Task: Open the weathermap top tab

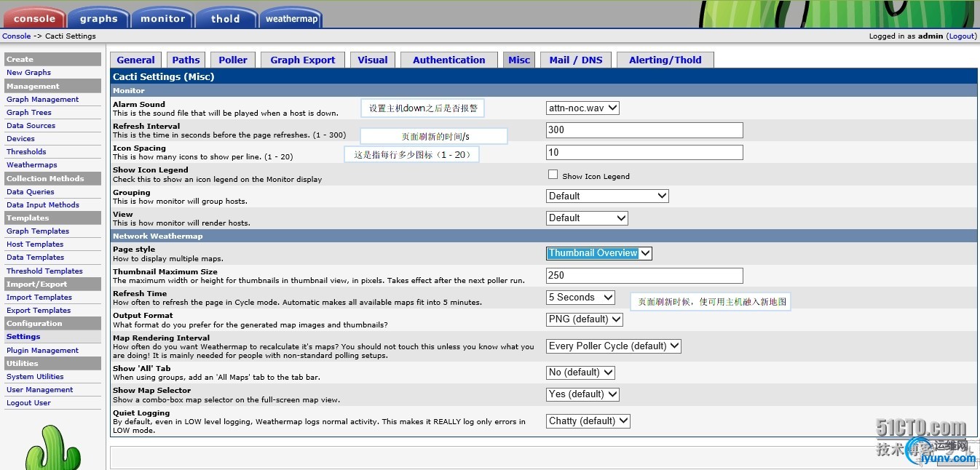Action: pyautogui.click(x=291, y=18)
